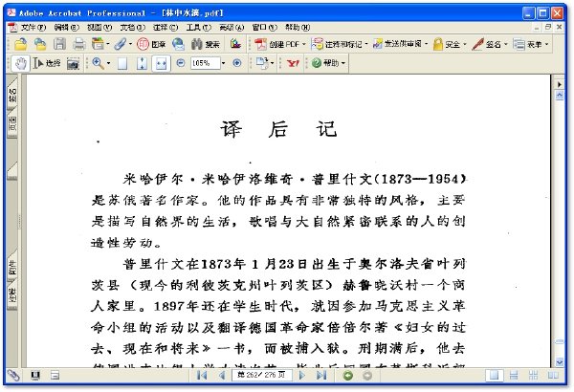Click the Snapshot camera tool
This screenshot has width=574, height=392.
point(72,63)
